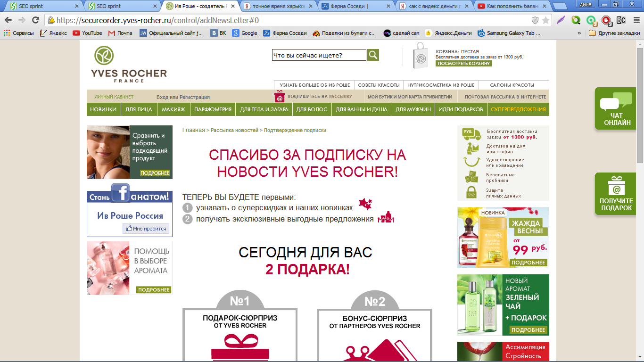The image size is (644, 362).
Task: Click ПОДРОБНЕЕ on Зеленый чай banner
Action: (528, 330)
